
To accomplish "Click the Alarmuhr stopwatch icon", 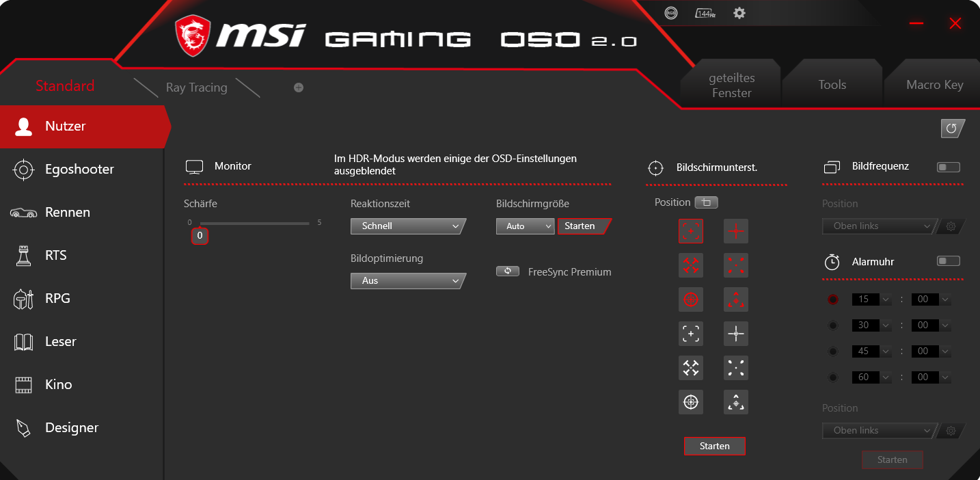I will click(x=832, y=262).
